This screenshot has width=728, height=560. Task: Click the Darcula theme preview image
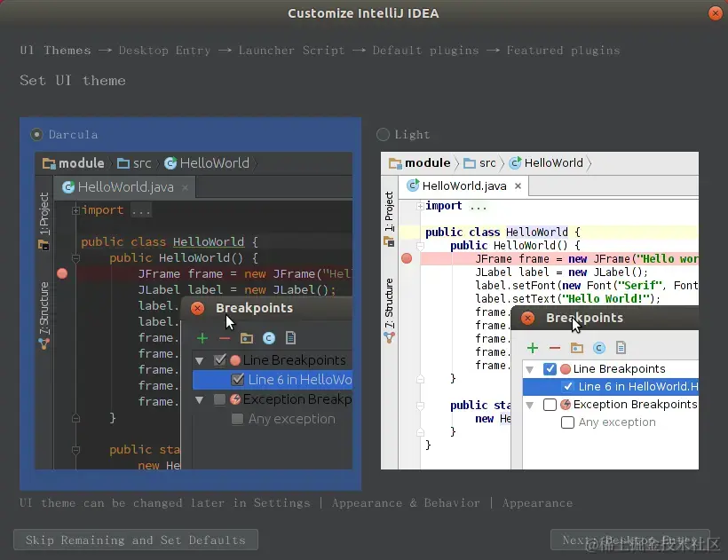[x=194, y=311]
